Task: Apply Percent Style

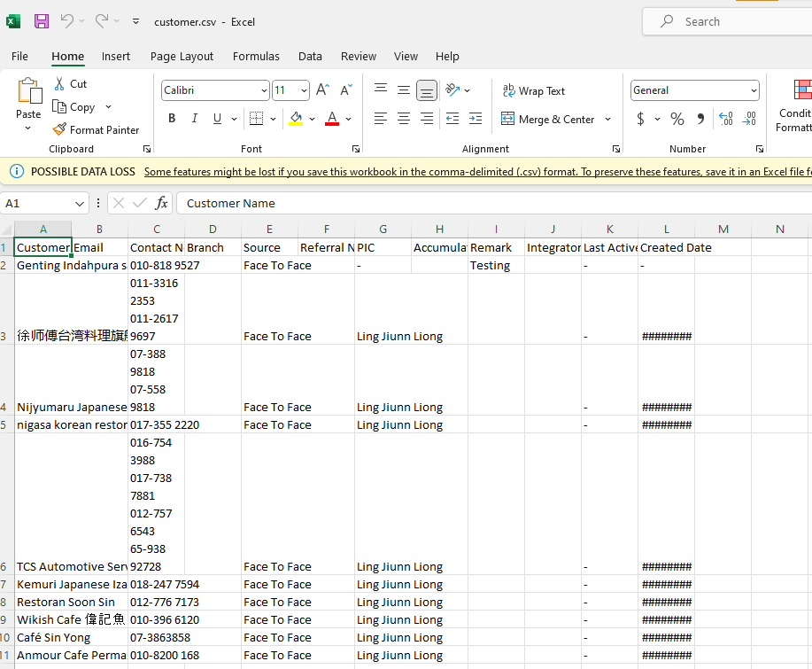Action: (677, 119)
